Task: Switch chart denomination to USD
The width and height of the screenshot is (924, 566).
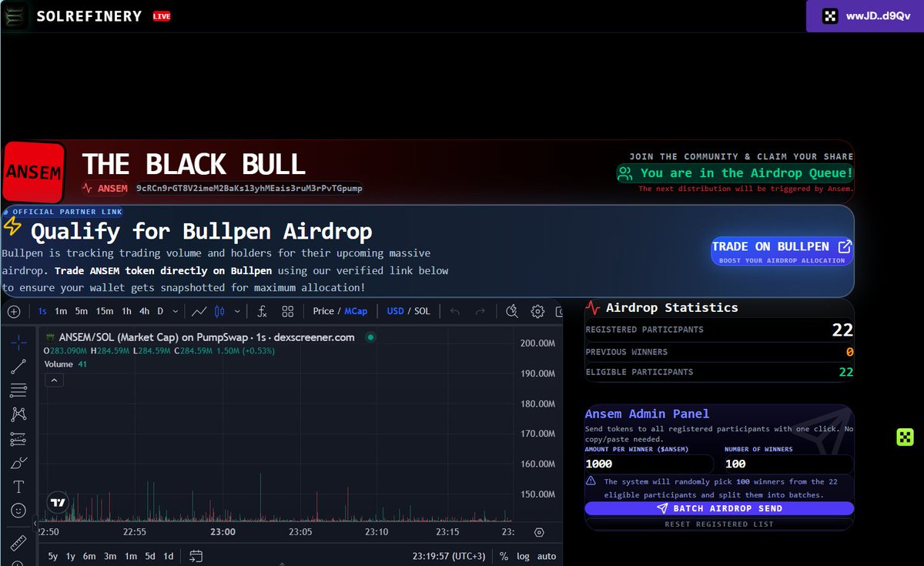Action: click(395, 311)
